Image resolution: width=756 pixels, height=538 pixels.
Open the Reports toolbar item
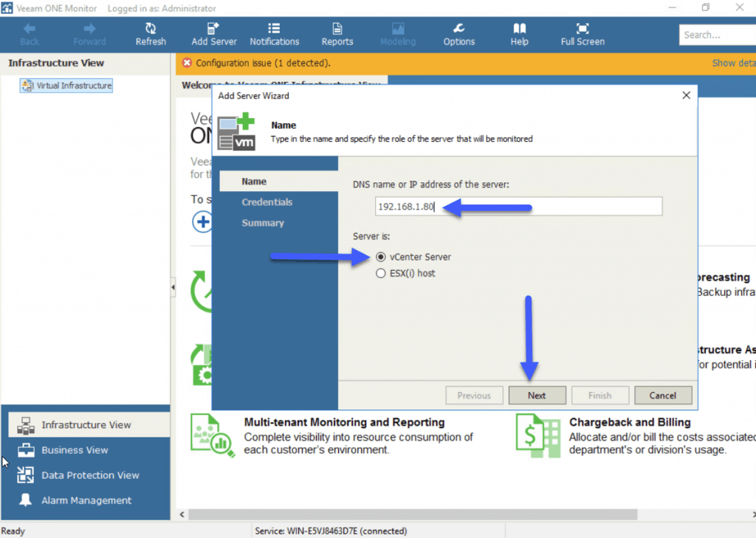[x=337, y=35]
